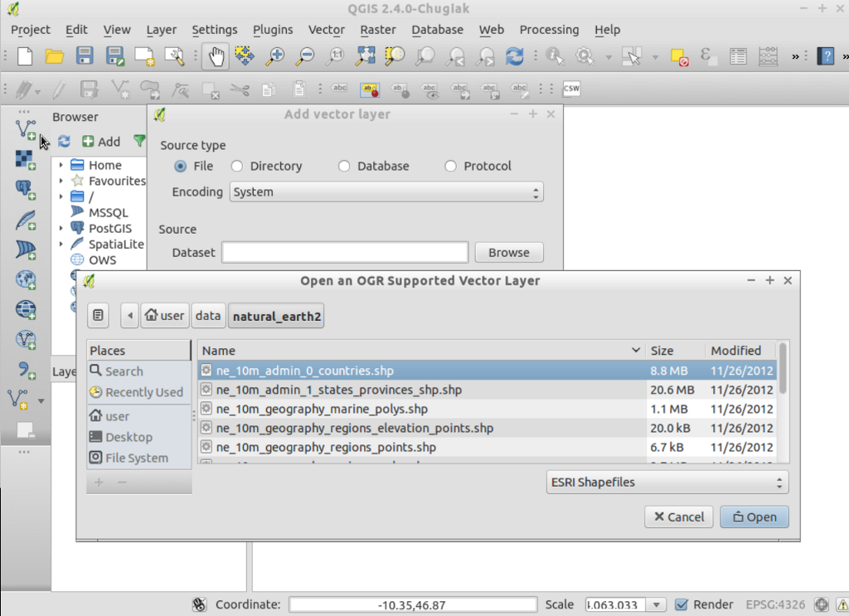The image size is (849, 616).
Task: Select the Protocol source type radio
Action: pos(450,166)
